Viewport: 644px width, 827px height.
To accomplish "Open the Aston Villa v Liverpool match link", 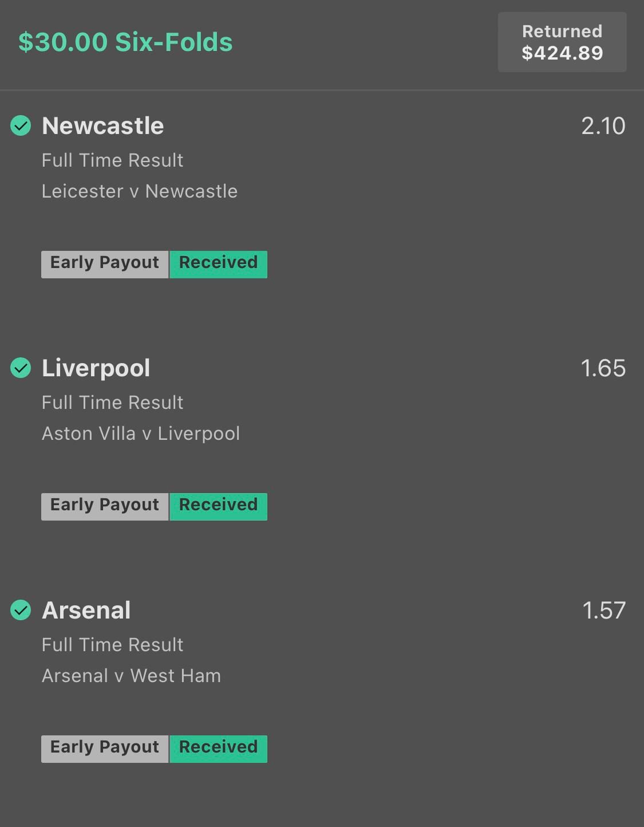I will [141, 434].
